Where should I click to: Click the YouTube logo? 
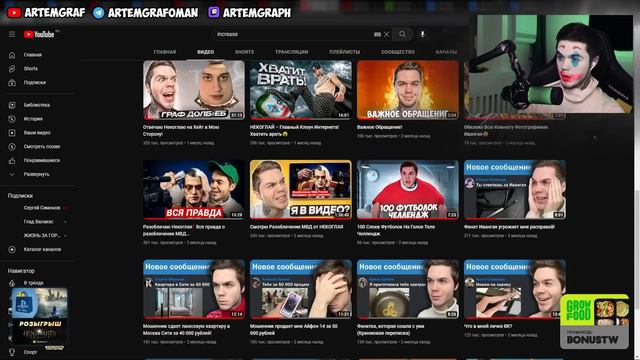click(x=39, y=35)
